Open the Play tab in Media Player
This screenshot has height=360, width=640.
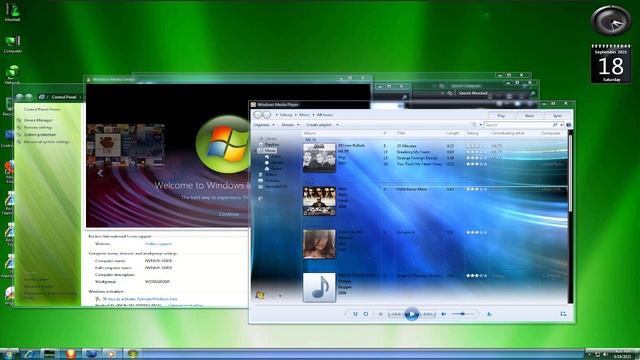pyautogui.click(x=501, y=116)
